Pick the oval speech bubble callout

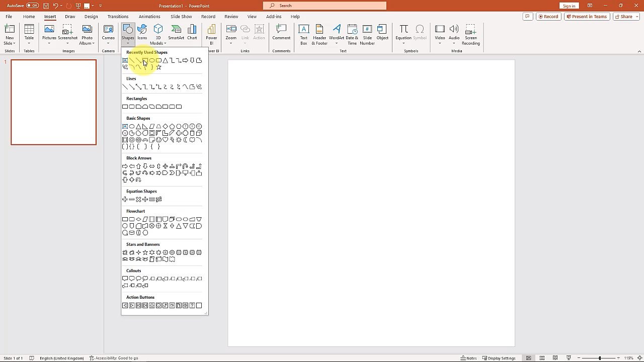pyautogui.click(x=138, y=279)
